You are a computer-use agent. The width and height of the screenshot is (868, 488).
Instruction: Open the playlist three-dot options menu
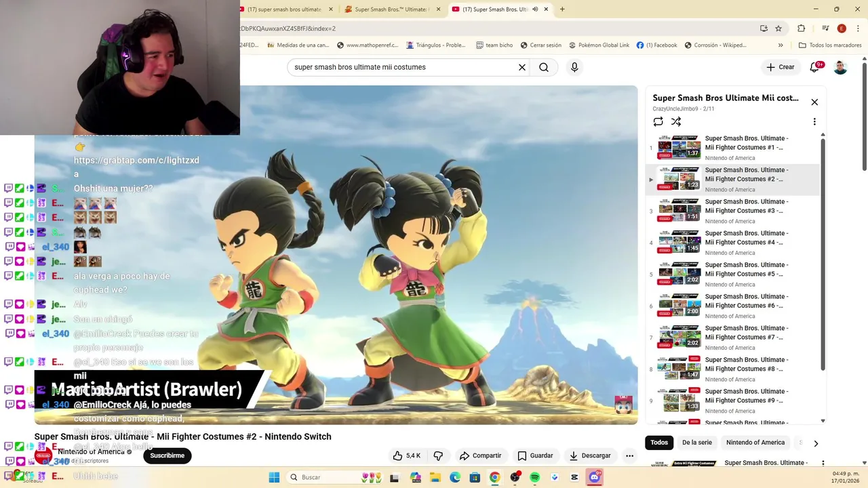tap(814, 122)
